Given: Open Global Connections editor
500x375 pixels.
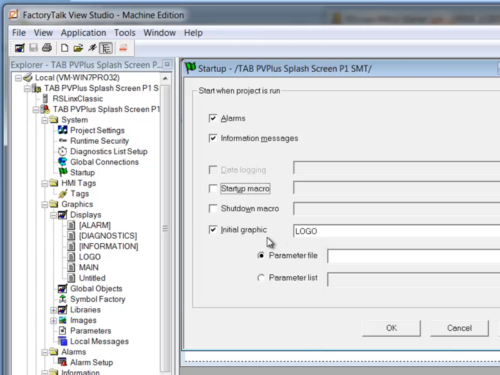Looking at the screenshot, I should coord(104,162).
